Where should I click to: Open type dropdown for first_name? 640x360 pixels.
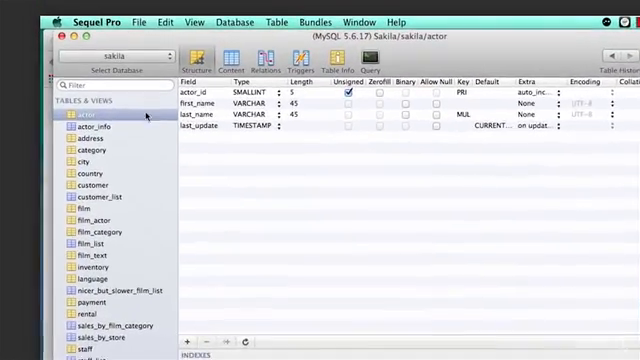pyautogui.click(x=279, y=104)
